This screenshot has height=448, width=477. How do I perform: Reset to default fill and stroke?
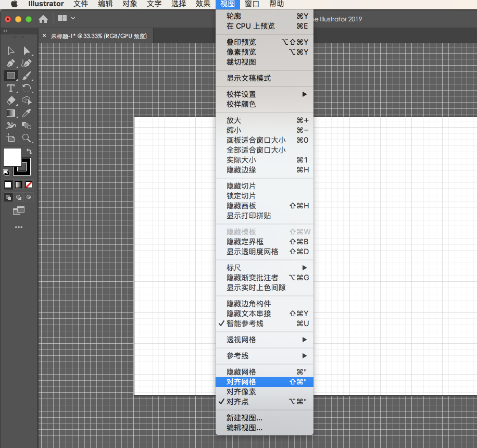tap(6, 172)
